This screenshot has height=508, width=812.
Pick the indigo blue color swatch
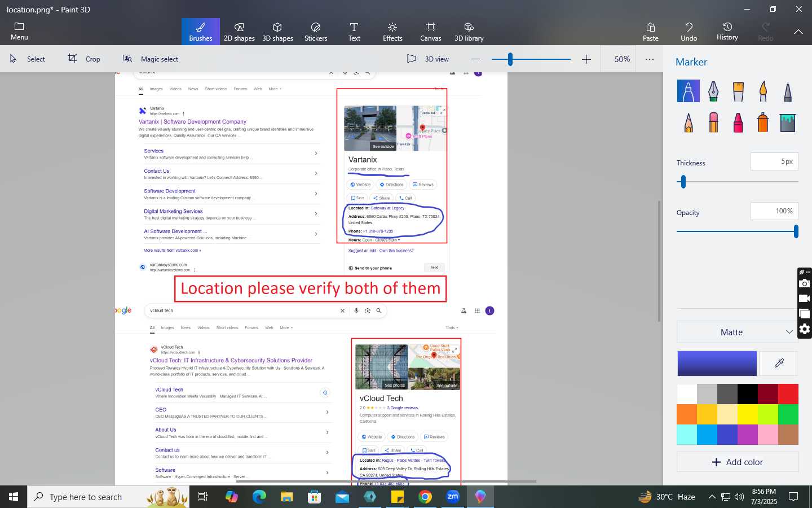click(727, 435)
